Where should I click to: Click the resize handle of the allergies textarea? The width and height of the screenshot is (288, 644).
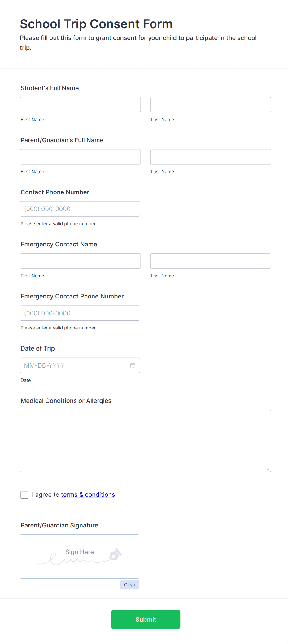click(268, 469)
